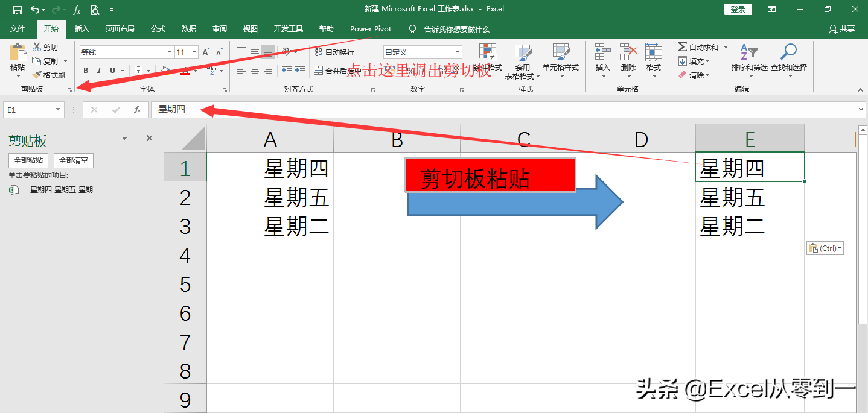The image size is (868, 413).
Task: Switch to the Power Pivot tab
Action: [x=371, y=29]
